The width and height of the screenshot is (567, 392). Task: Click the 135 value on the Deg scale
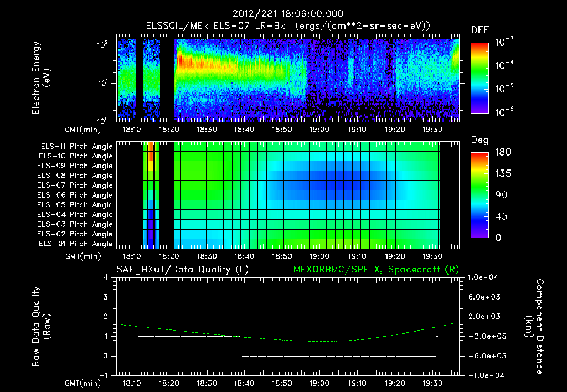tap(503, 174)
